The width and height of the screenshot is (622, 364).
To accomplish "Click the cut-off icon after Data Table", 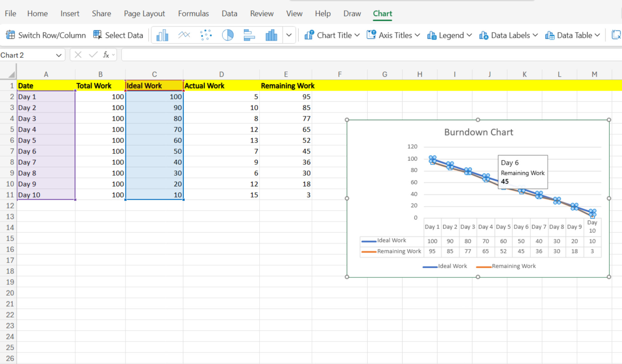I will pos(617,35).
